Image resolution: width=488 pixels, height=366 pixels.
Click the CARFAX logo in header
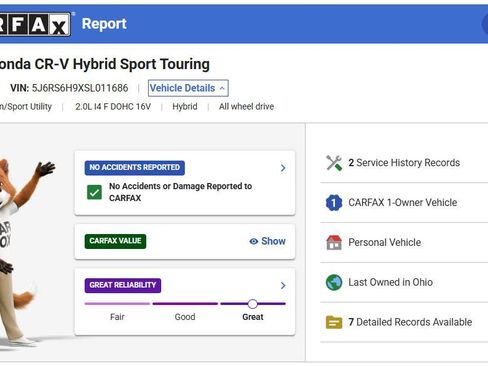tap(35, 24)
